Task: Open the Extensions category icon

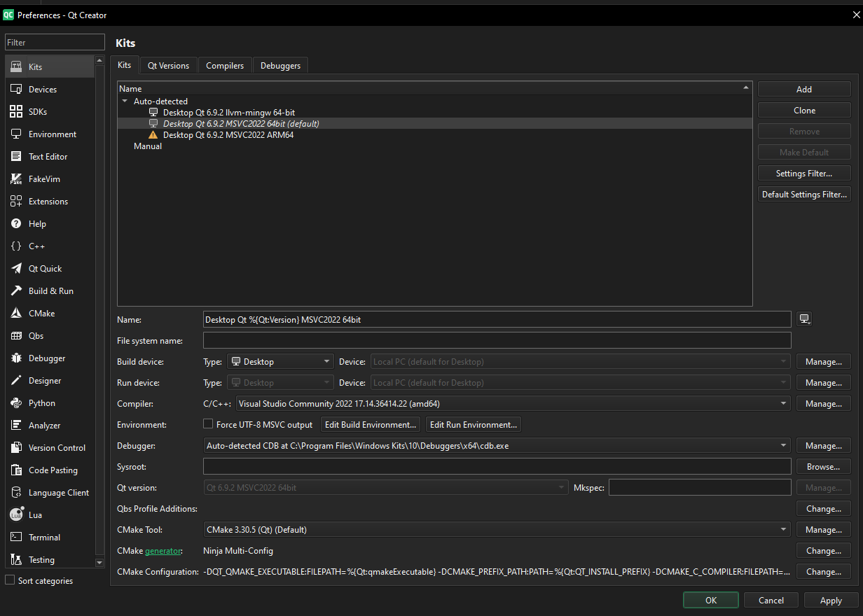Action: tap(16, 201)
